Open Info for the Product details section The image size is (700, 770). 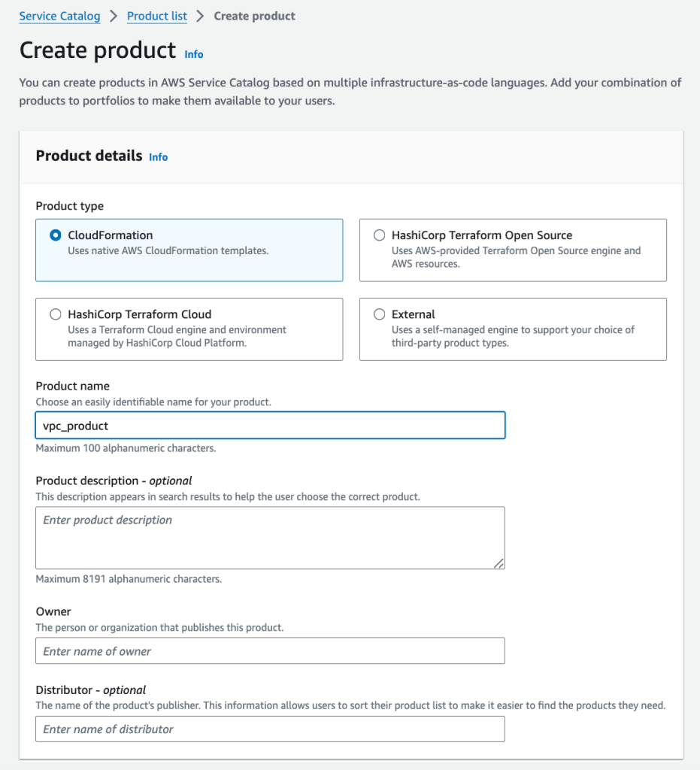[158, 157]
